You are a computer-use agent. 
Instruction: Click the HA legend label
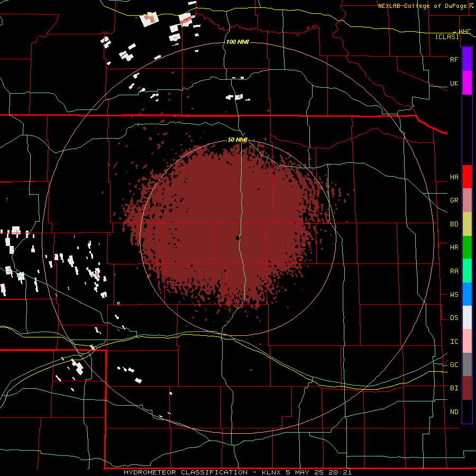(454, 177)
